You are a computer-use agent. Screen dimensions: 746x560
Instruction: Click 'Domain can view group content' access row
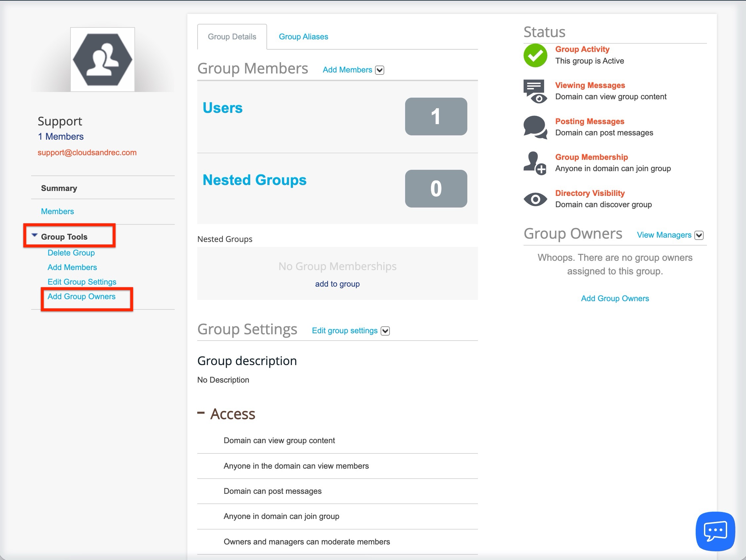coord(279,441)
